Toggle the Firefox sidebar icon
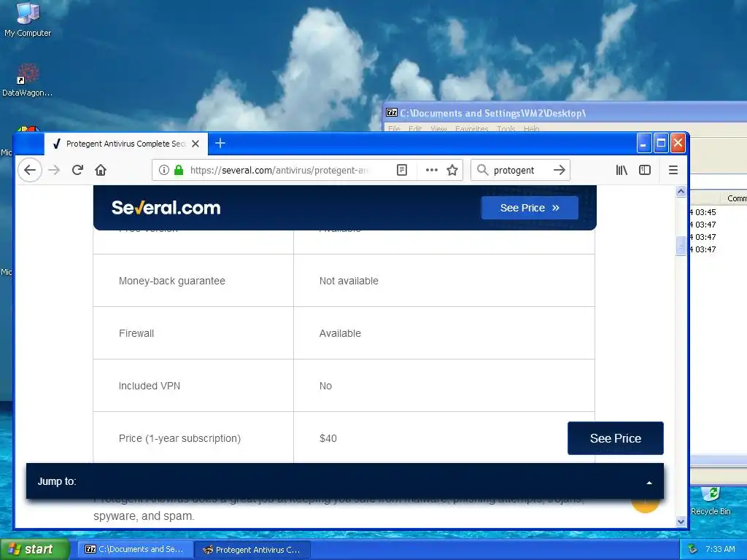This screenshot has height=560, width=747. [x=645, y=170]
